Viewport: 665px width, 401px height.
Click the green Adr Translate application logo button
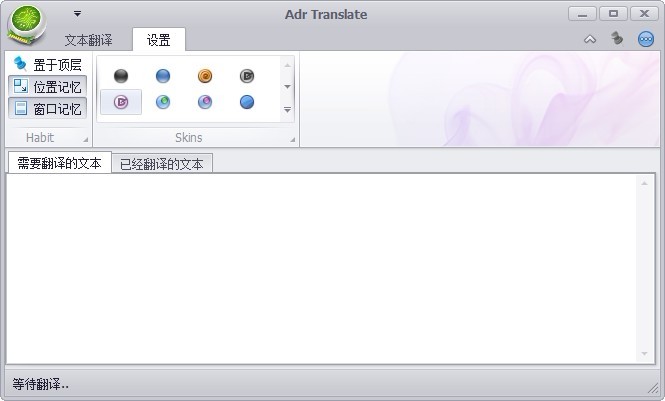tap(27, 25)
